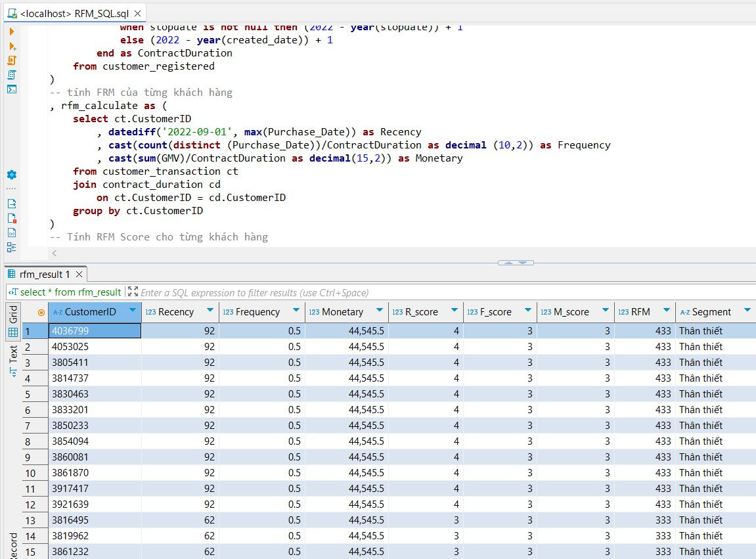
Task: Select row number 1 header
Action: click(35, 331)
